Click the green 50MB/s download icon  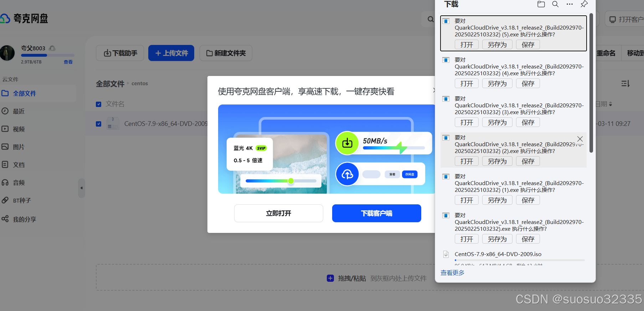pyautogui.click(x=347, y=143)
